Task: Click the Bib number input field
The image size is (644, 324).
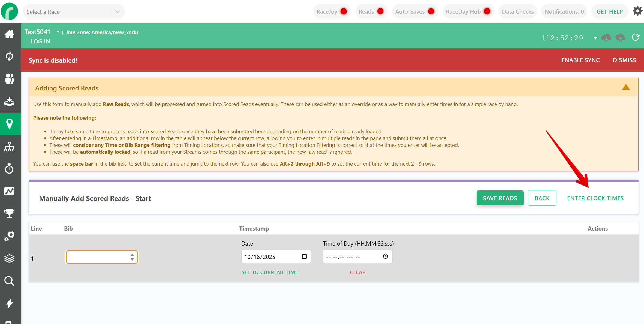Action: click(98, 257)
